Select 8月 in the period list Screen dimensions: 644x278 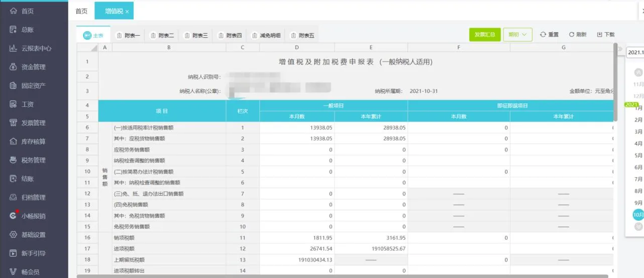click(x=638, y=191)
